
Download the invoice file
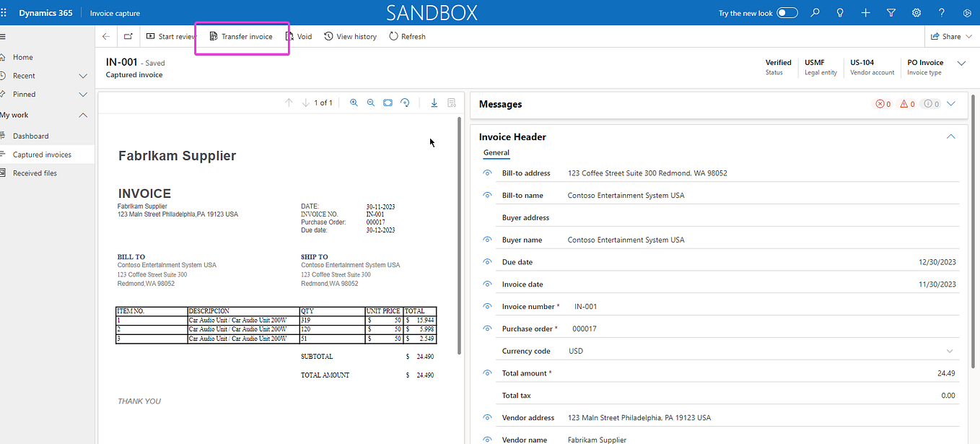pos(434,103)
